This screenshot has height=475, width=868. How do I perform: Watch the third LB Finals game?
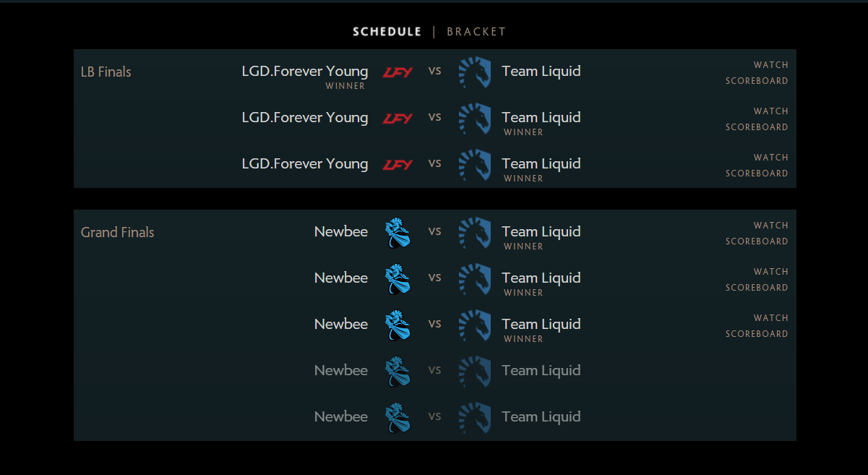(770, 158)
